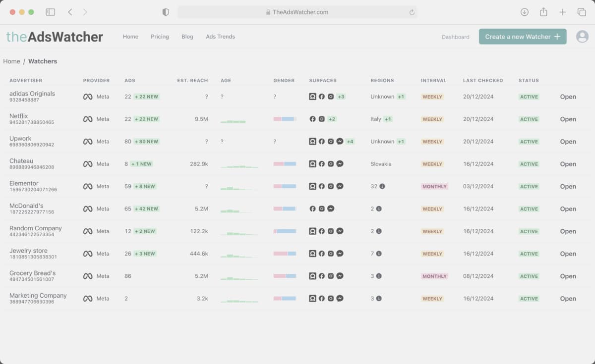Click the Audience Network icon in the Chateau row
Viewport: 595px width, 364px height.
(x=312, y=164)
